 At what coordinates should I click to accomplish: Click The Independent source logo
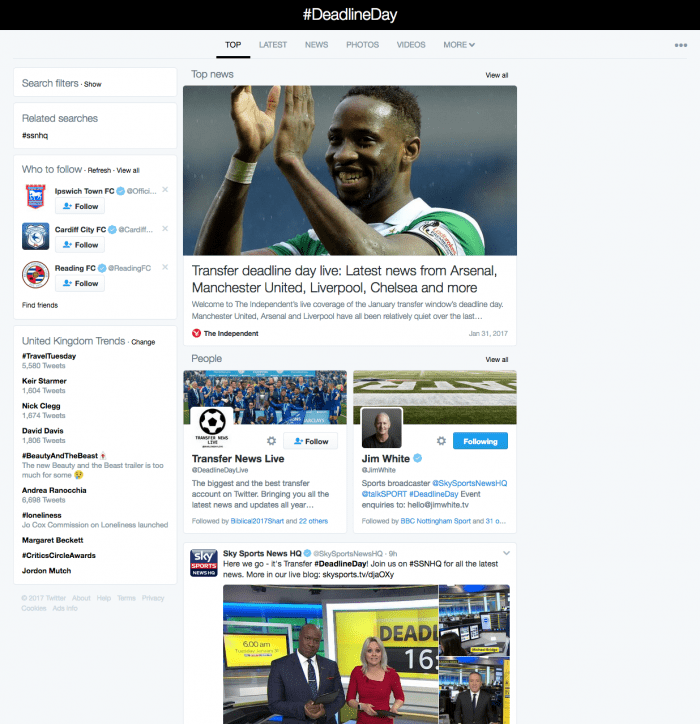196,333
